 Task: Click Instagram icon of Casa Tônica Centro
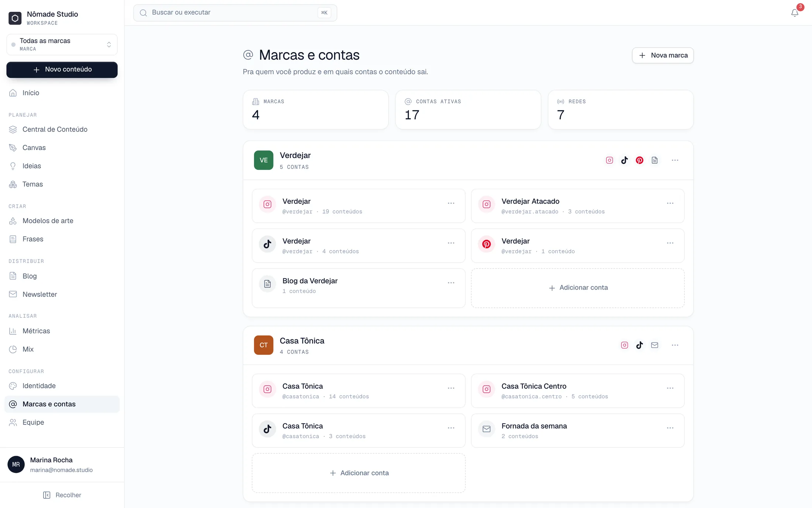pyautogui.click(x=486, y=389)
